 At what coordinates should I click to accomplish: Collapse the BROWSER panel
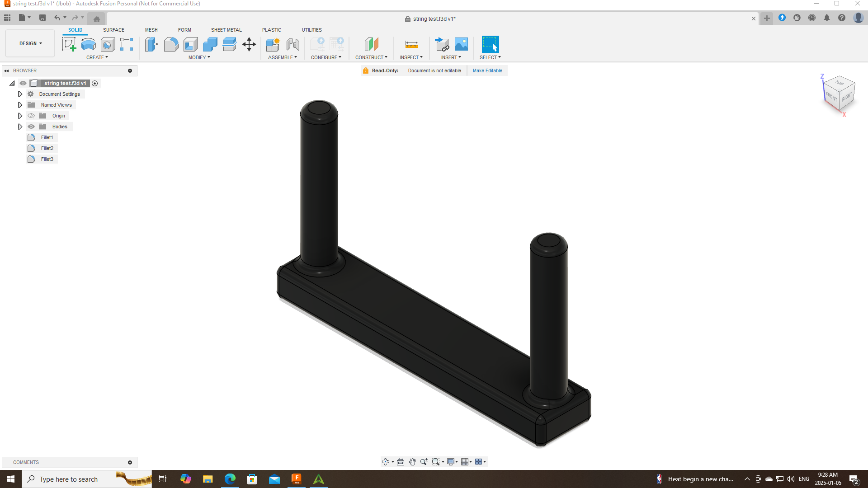pyautogui.click(x=6, y=70)
